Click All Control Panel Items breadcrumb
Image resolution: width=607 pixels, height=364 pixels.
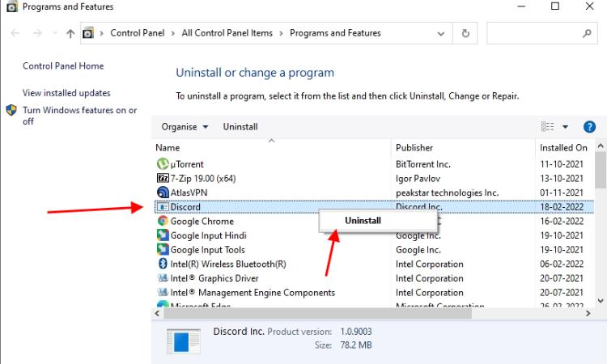227,33
